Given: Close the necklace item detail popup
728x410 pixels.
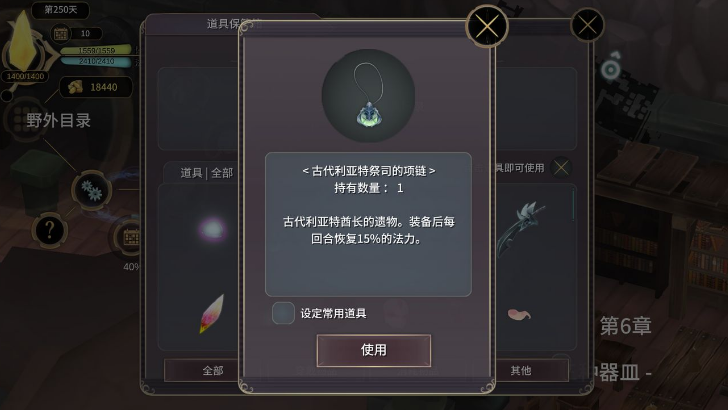Looking at the screenshot, I should tap(487, 26).
